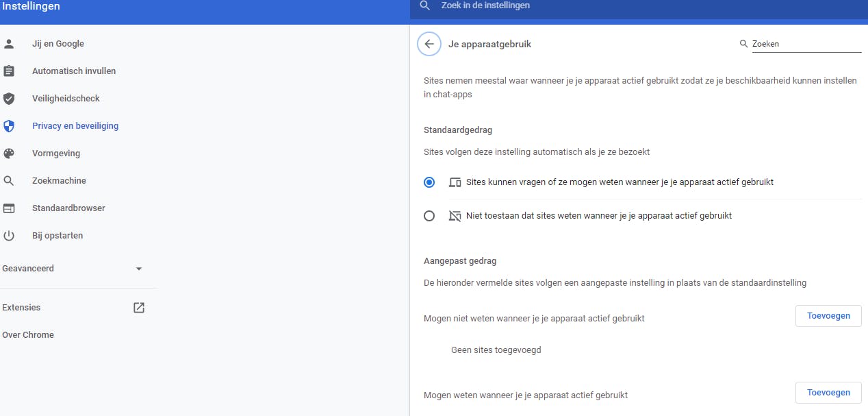
Task: Click 'Geen sites toegevoegd' text
Action: (496, 350)
